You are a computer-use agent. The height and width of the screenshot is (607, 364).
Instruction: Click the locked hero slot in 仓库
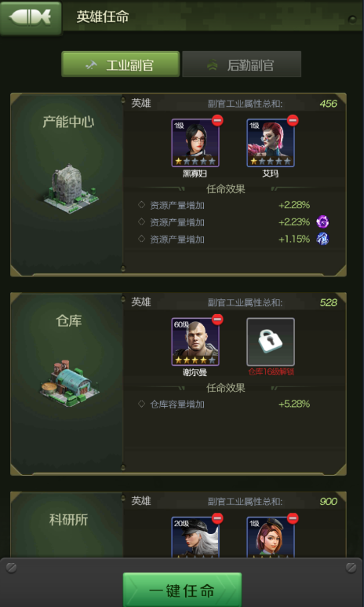point(271,342)
